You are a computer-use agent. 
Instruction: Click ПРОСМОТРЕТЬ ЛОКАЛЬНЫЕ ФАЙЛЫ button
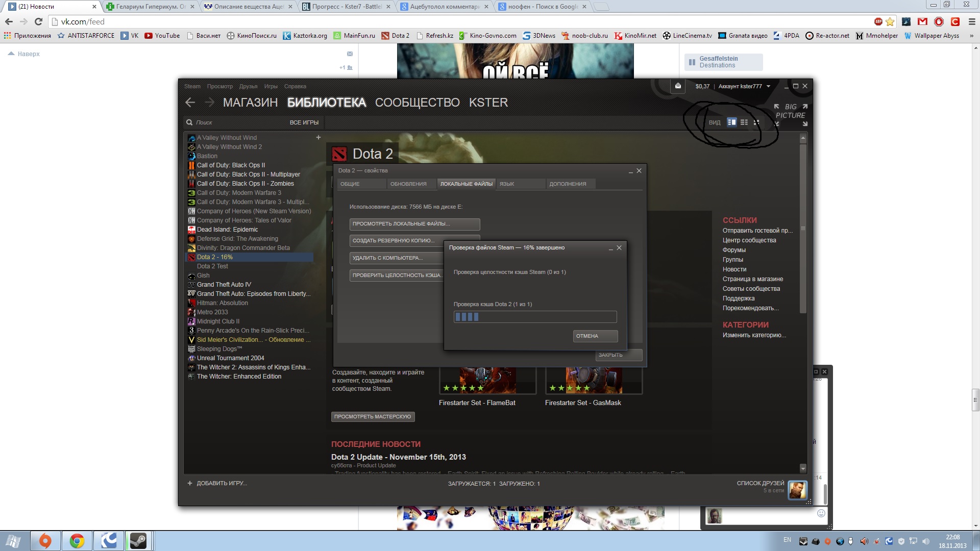pyautogui.click(x=414, y=224)
